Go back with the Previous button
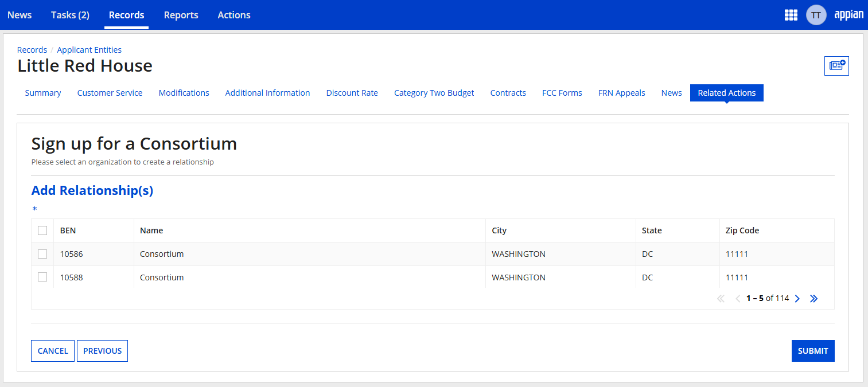The width and height of the screenshot is (868, 387). point(102,351)
